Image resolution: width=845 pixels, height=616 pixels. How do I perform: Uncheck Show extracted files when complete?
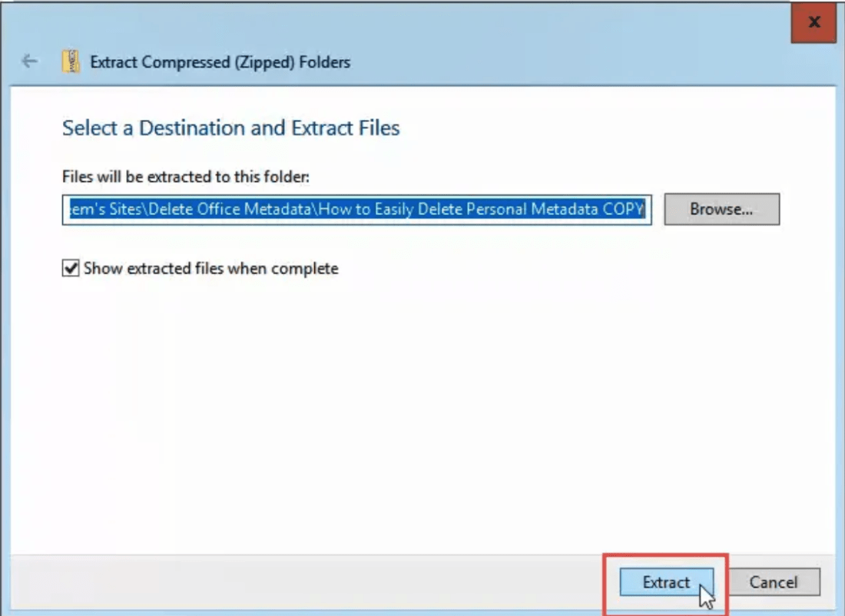click(71, 268)
